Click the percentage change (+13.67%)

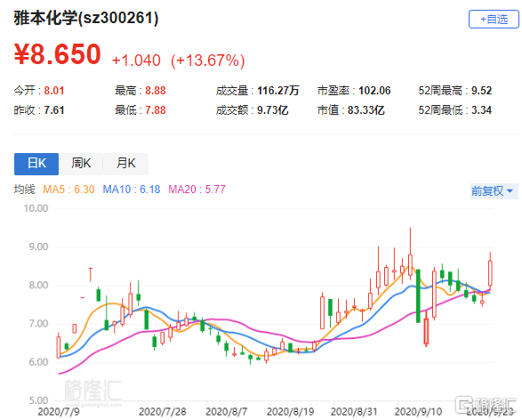[x=208, y=61]
